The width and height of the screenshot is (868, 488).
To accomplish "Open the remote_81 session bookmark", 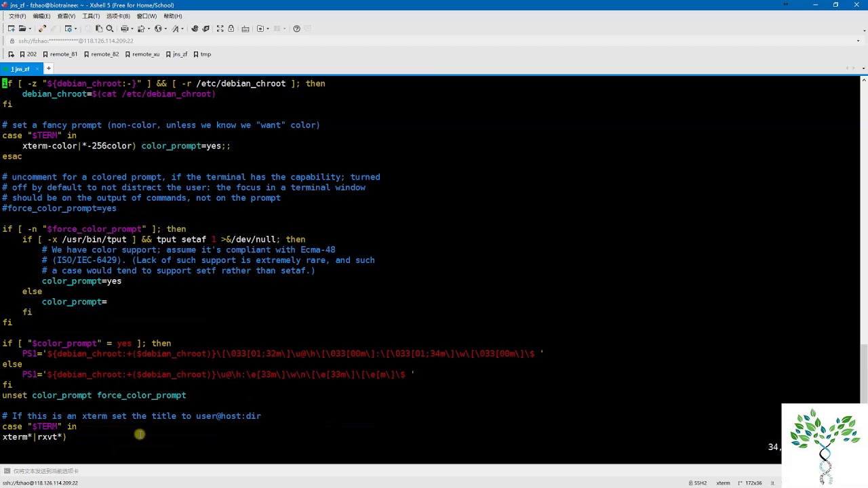I will [x=60, y=54].
